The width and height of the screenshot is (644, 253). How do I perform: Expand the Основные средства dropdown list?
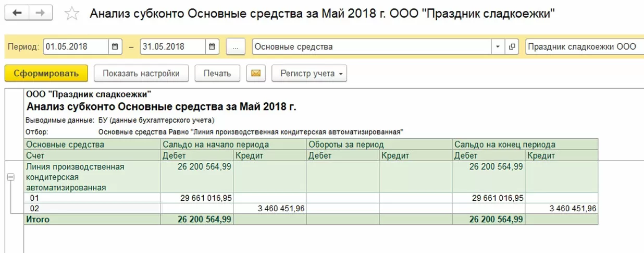(x=498, y=46)
